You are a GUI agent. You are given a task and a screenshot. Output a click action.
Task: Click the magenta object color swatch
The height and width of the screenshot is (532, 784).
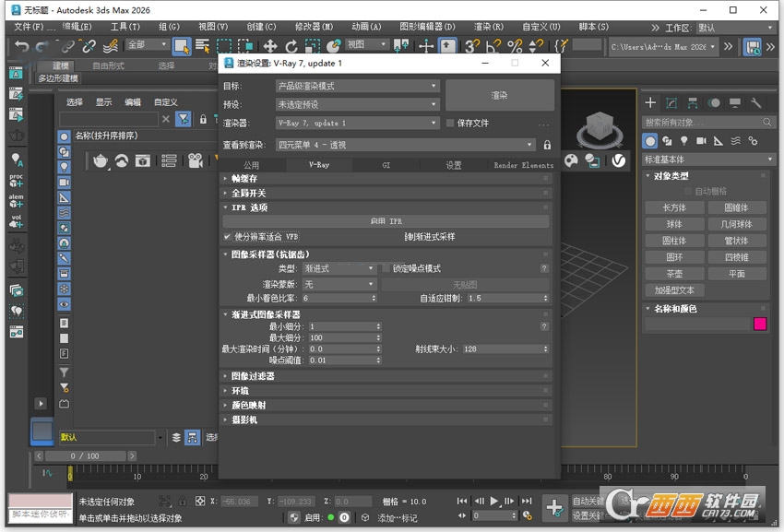(760, 324)
